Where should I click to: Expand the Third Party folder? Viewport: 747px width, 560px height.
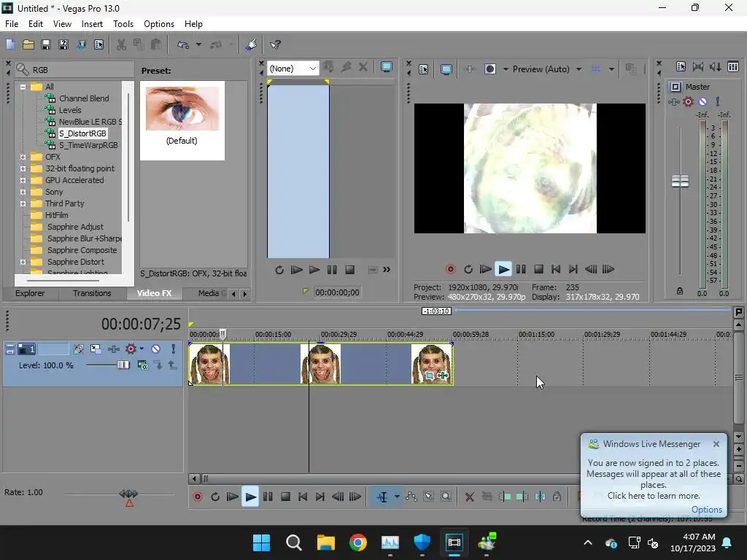point(23,203)
